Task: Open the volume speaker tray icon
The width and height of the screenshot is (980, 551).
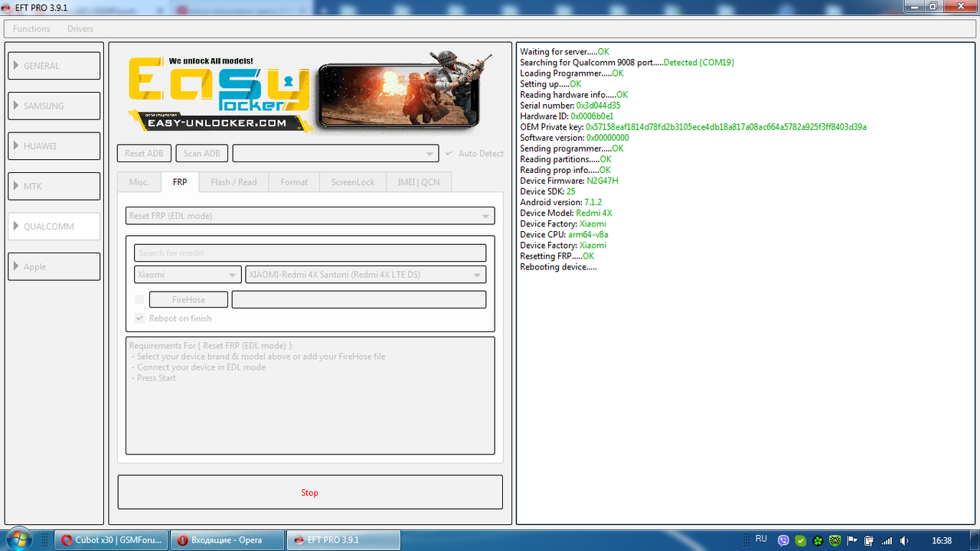Action: (x=904, y=540)
